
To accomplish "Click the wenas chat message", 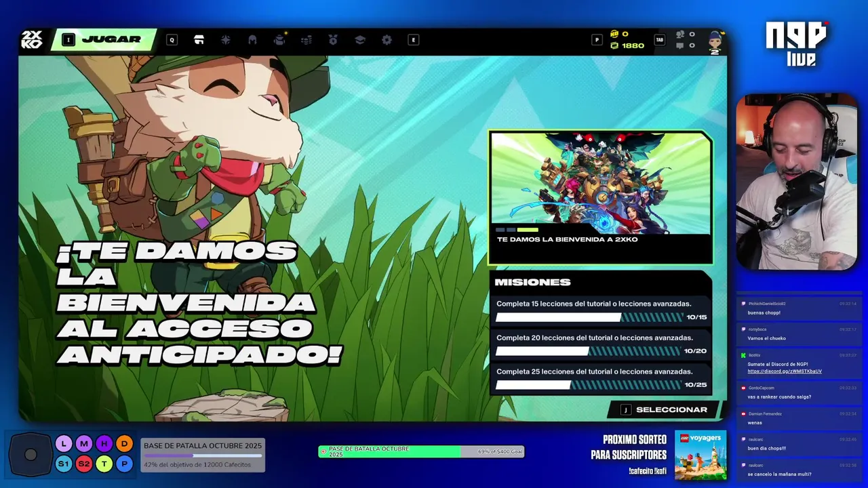I will (x=755, y=423).
